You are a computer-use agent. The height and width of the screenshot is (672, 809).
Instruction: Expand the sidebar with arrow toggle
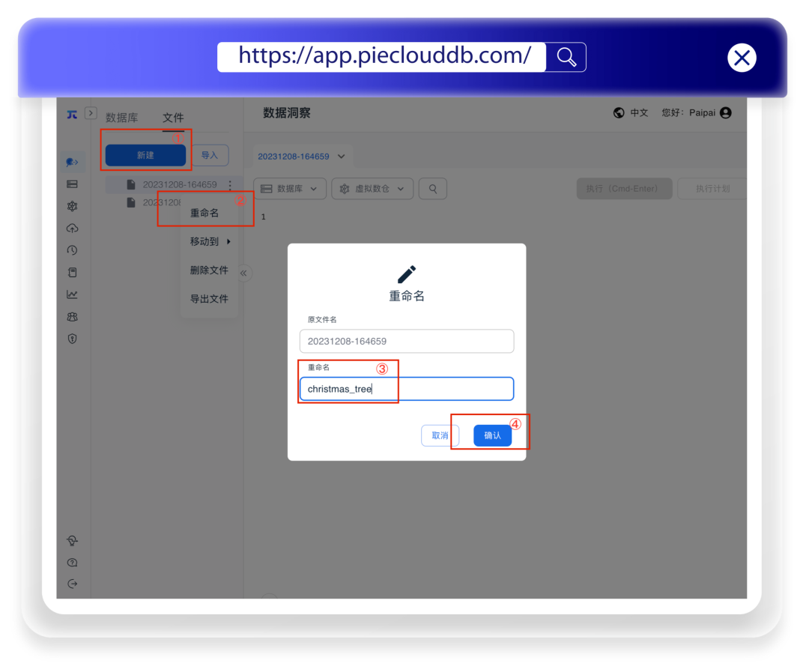91,113
